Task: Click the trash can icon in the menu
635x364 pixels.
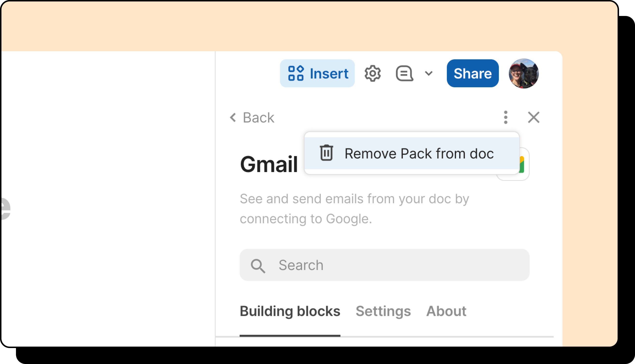Action: tap(326, 153)
